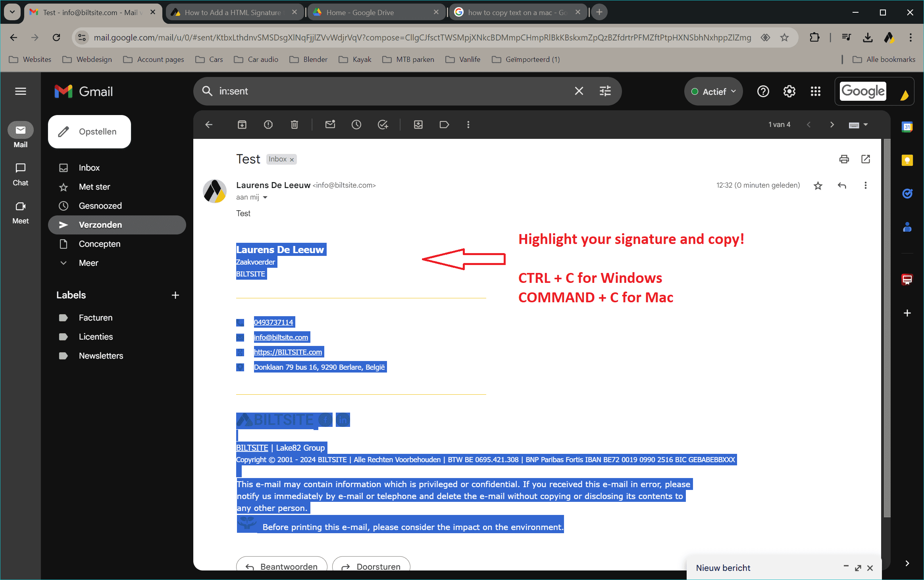Open the Google apps grid
Screen dimensions: 924x580
tap(816, 91)
